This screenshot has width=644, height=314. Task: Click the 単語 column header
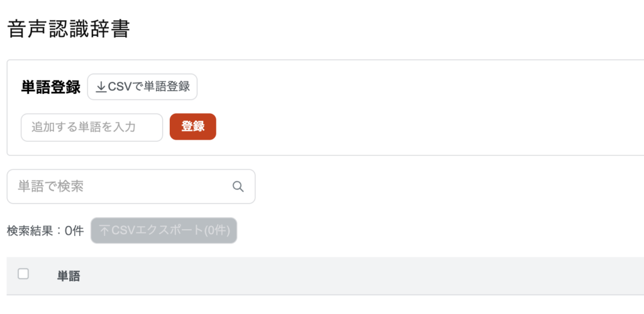tap(69, 276)
